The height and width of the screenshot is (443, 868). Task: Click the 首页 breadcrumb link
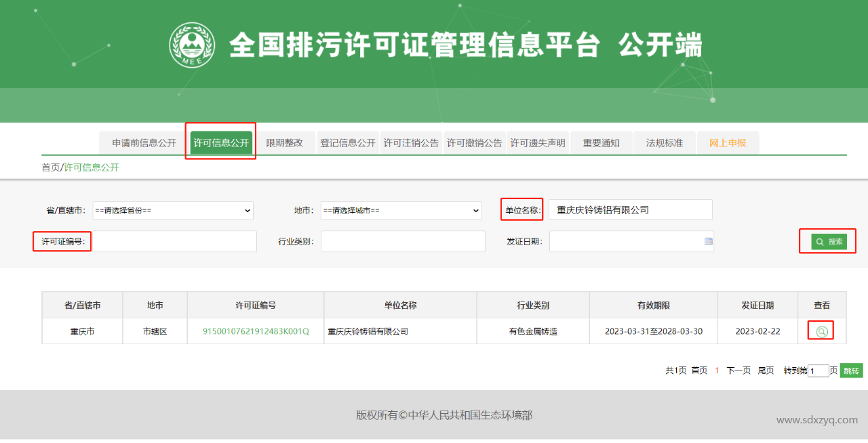[51, 167]
